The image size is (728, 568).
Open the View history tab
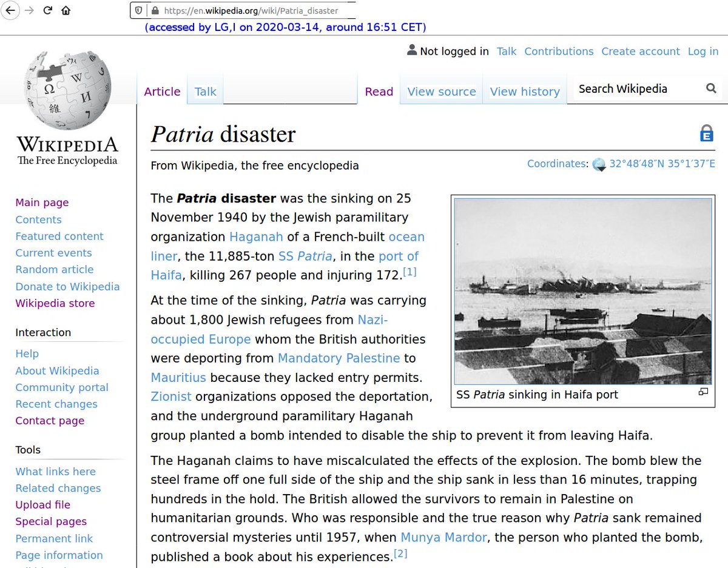[x=525, y=92]
